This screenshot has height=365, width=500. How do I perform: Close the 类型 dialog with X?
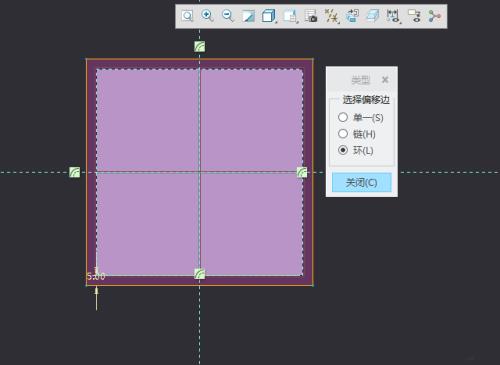[385, 80]
